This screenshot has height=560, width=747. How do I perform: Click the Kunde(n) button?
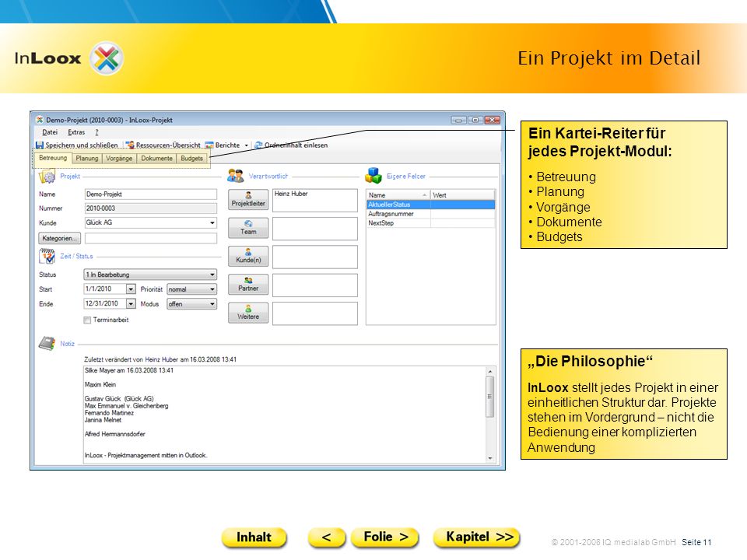[248, 256]
